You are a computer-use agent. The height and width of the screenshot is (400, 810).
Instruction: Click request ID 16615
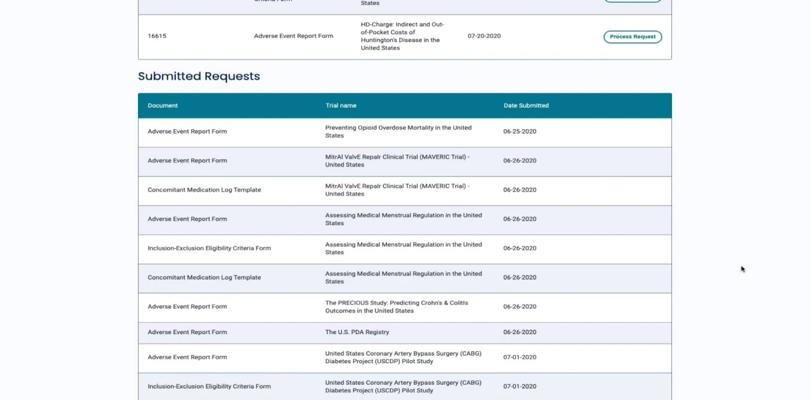(157, 36)
